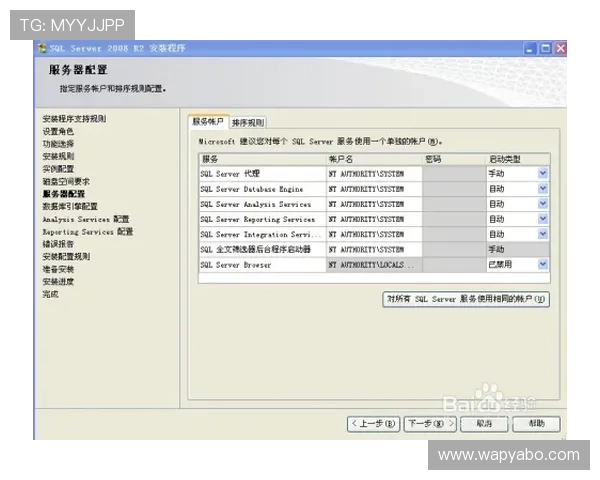Select the 服务帐户 tab
This screenshot has width=600, height=480.
210,122
